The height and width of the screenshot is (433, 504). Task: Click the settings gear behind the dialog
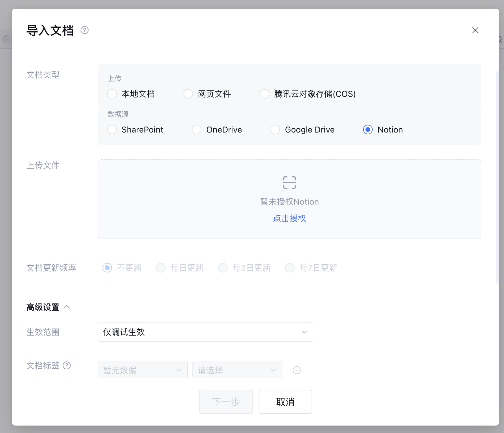[6, 39]
